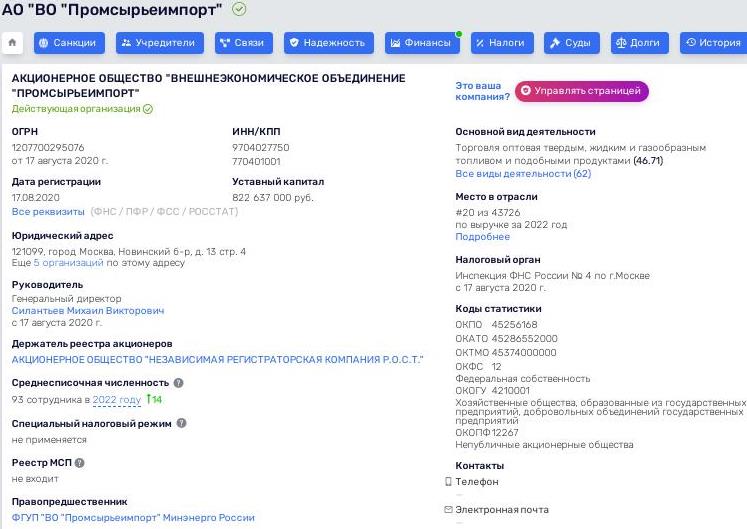This screenshot has height=529, width=747.
Task: Open the Учредители tab
Action: 161,43
